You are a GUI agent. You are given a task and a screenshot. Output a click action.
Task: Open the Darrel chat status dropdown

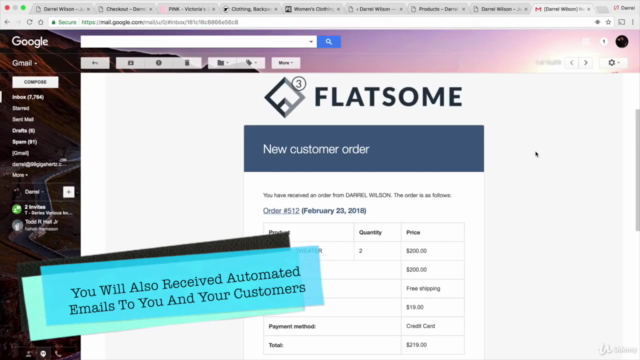[x=34, y=192]
